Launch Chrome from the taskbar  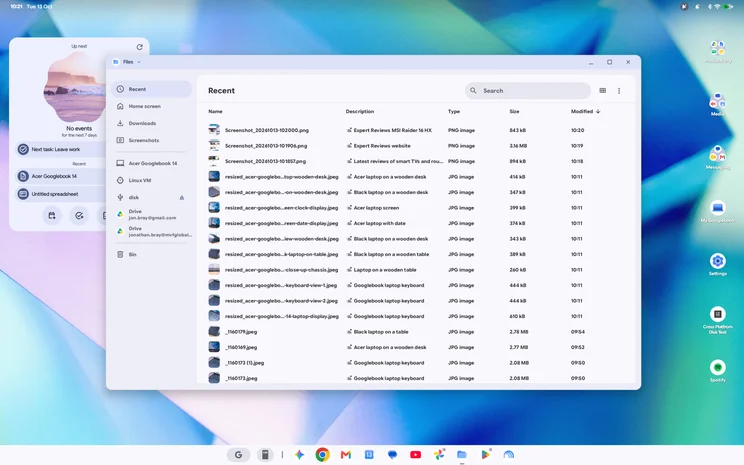pyautogui.click(x=322, y=455)
